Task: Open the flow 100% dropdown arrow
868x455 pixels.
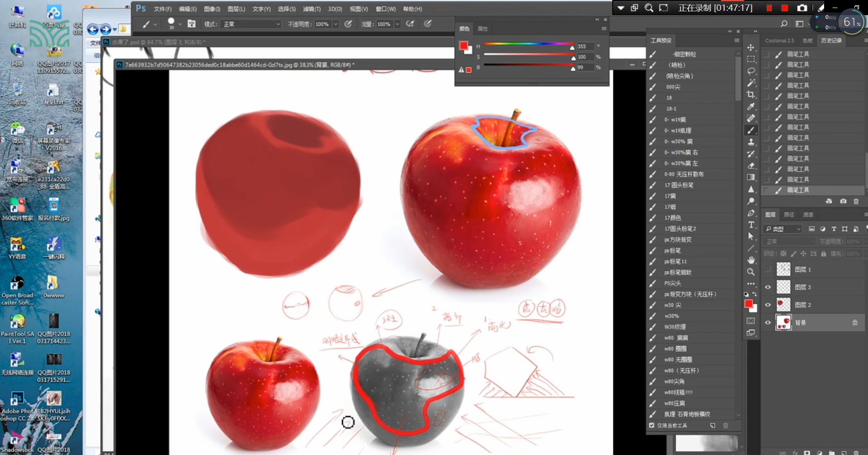Action: 397,24
